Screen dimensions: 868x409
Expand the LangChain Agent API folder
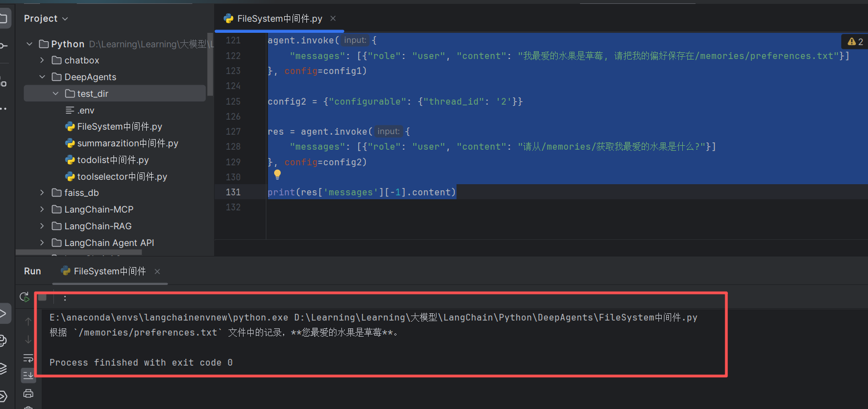tap(42, 243)
